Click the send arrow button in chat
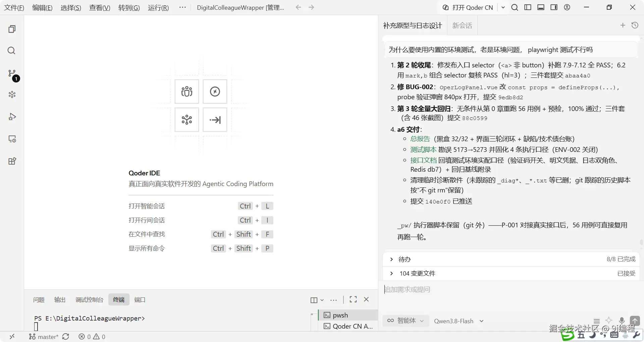The image size is (644, 342). pyautogui.click(x=635, y=321)
